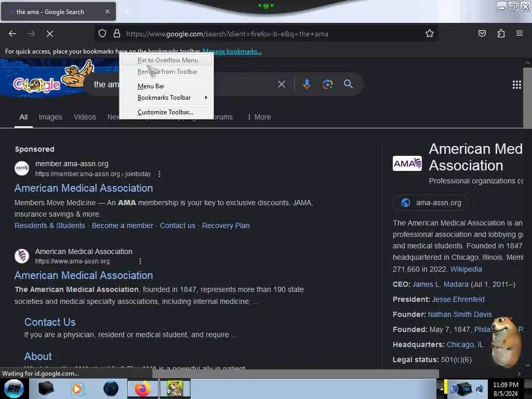Open the Google apps grid

click(516, 85)
